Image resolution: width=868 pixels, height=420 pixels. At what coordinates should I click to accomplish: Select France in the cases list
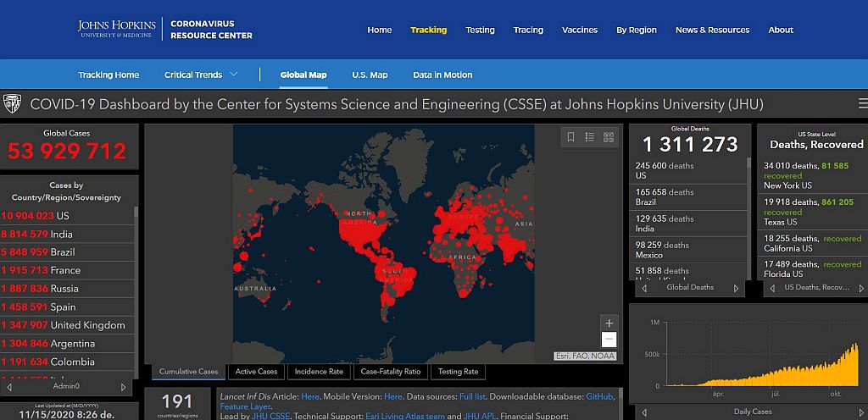pos(67,270)
